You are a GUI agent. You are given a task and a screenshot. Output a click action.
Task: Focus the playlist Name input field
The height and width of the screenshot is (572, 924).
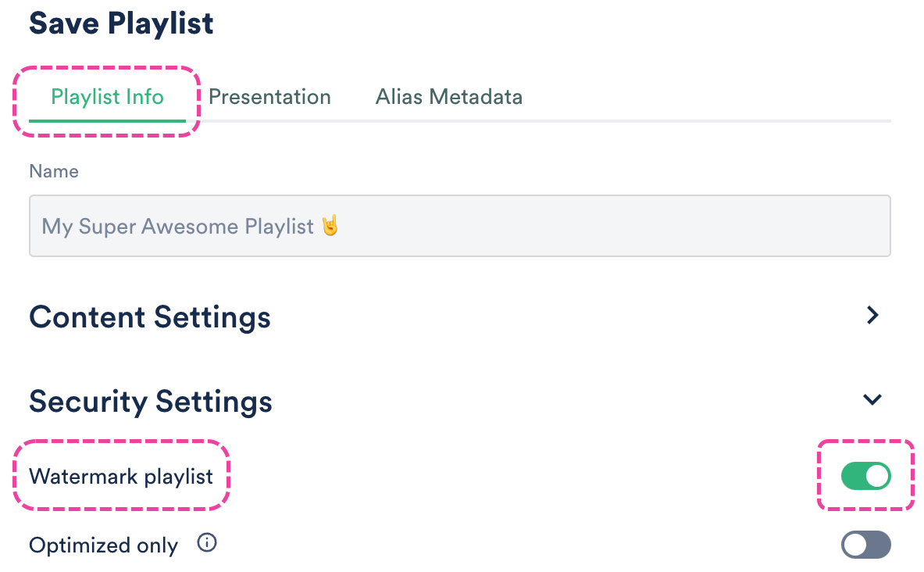(x=547, y=227)
